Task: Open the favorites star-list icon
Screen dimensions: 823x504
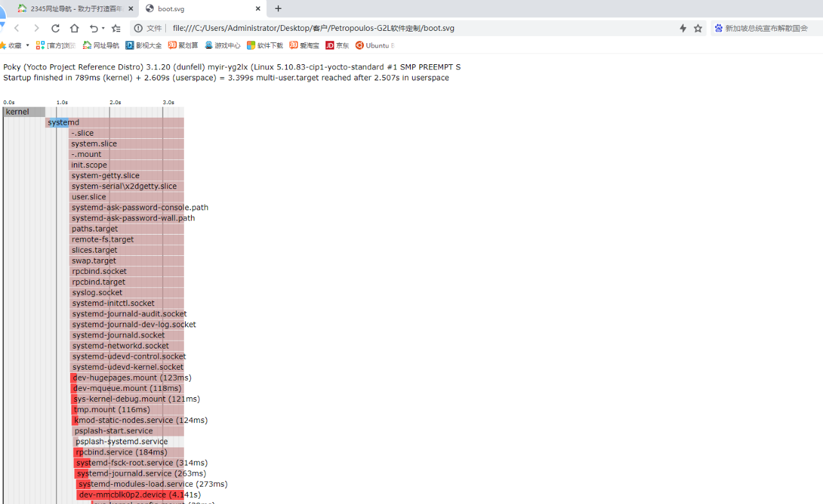Action: (x=116, y=28)
